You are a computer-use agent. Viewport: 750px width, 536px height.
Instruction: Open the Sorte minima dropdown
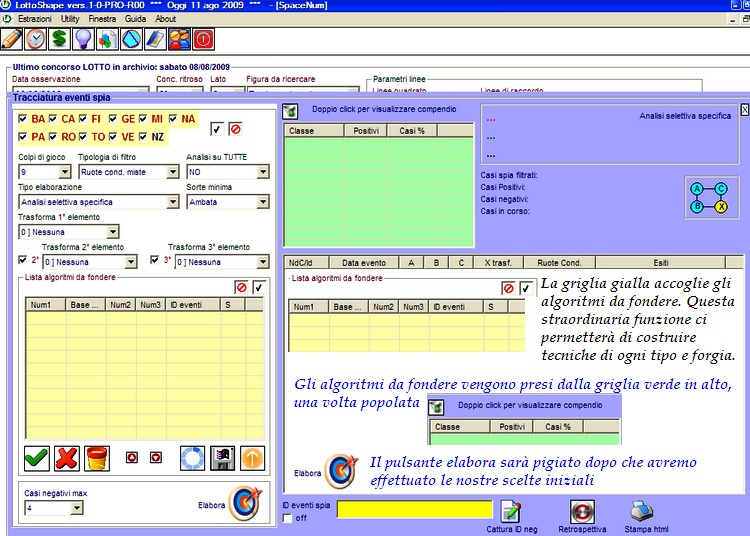click(x=263, y=202)
